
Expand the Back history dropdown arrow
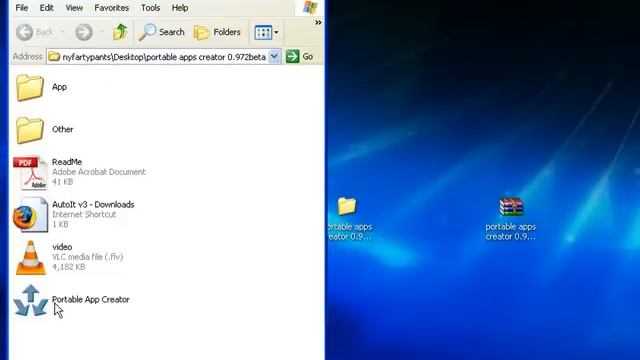62,32
